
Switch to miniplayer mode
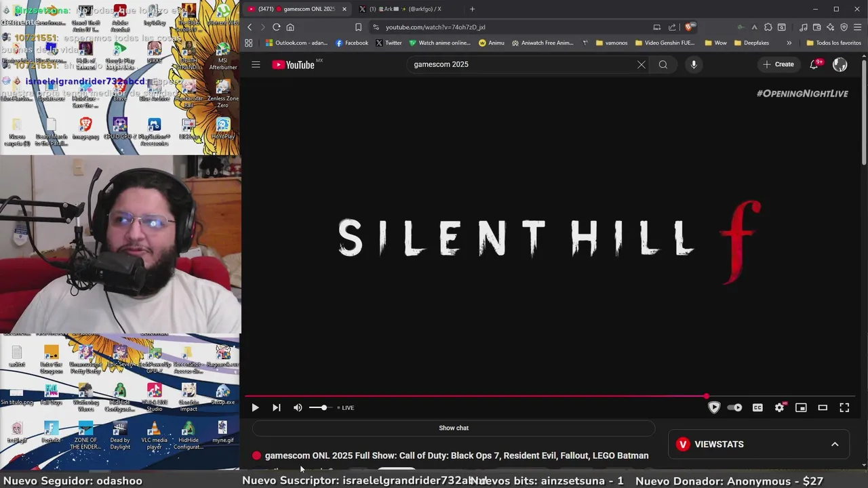point(801,407)
